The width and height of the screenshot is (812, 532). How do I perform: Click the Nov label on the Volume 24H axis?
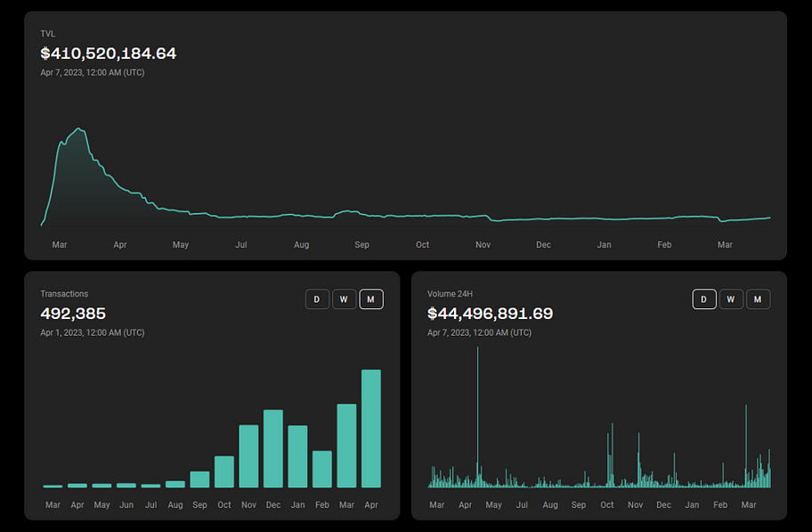coord(636,505)
